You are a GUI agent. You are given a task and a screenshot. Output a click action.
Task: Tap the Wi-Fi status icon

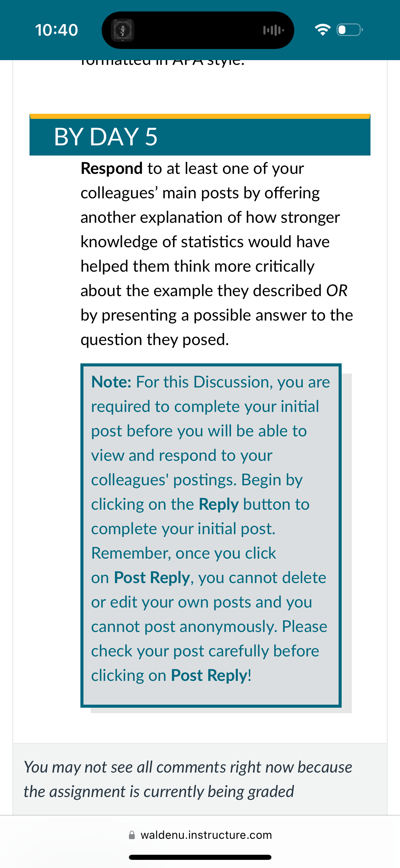coord(323,30)
